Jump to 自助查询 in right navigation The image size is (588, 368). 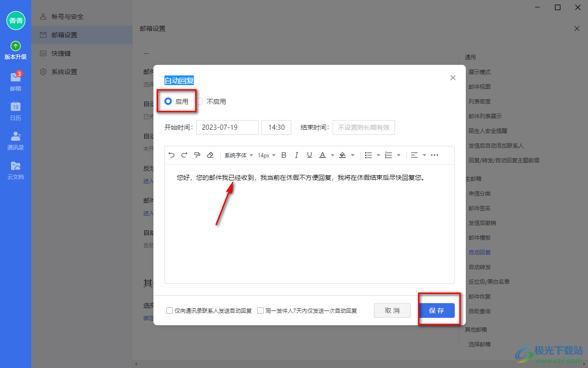pos(480,311)
